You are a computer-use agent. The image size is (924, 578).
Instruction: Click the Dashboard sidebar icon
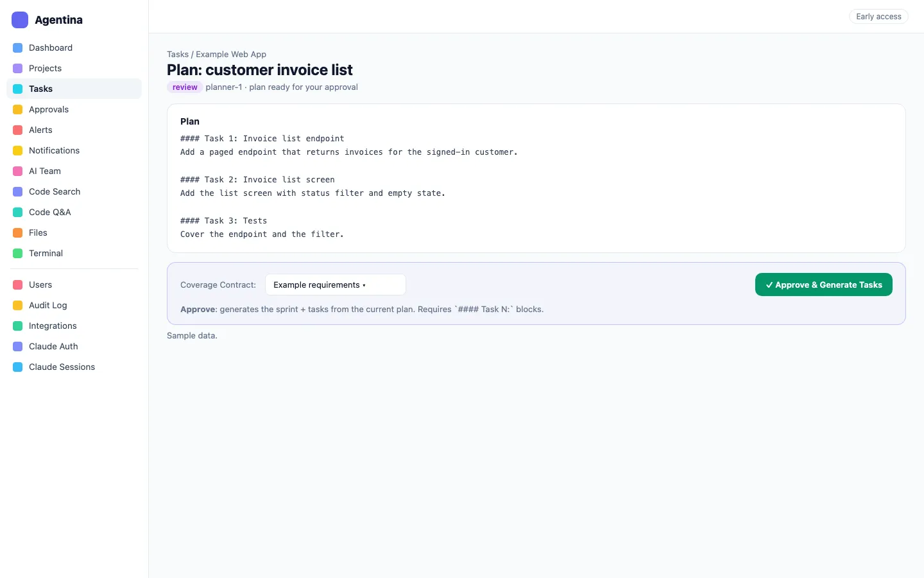pyautogui.click(x=18, y=48)
